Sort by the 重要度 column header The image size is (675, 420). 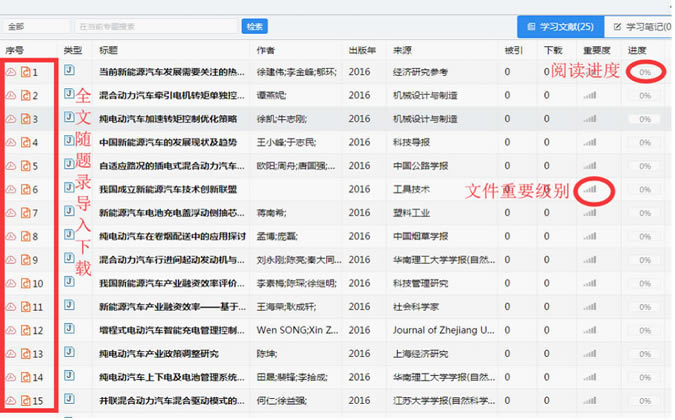pos(596,48)
